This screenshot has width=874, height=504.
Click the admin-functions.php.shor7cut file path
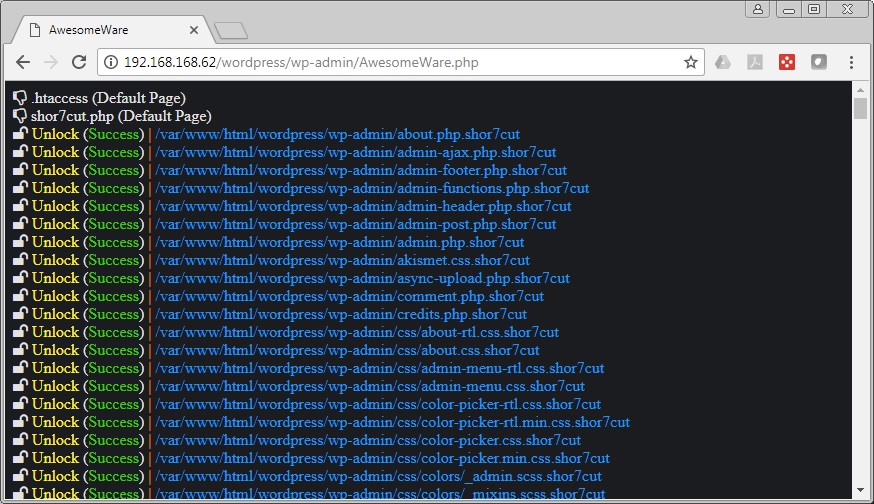click(372, 188)
